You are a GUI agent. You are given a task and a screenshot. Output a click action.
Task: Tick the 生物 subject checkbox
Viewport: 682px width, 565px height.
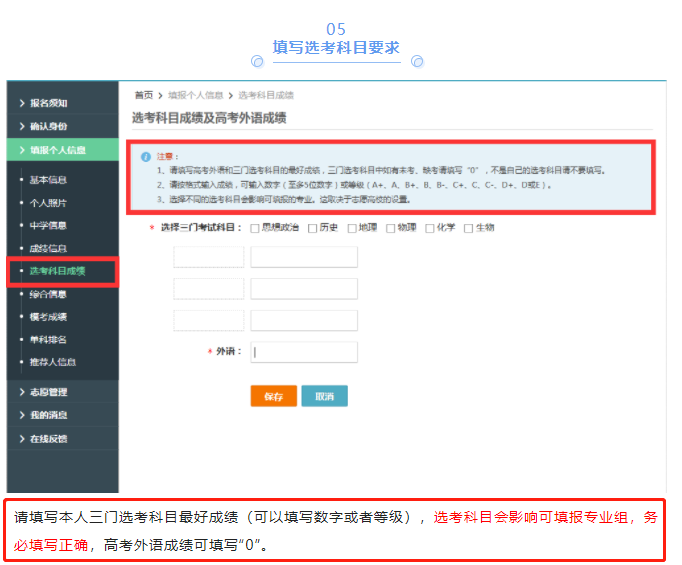click(x=469, y=228)
